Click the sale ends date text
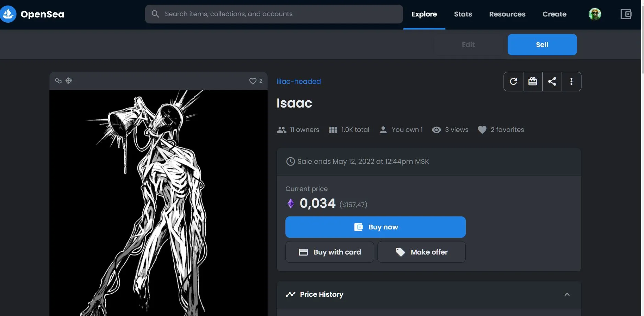Screen dimensions: 644x316 pos(363,161)
